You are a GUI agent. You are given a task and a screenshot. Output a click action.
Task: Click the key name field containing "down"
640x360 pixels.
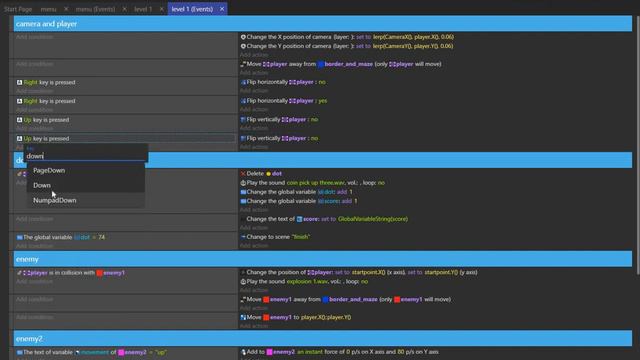pos(86,156)
